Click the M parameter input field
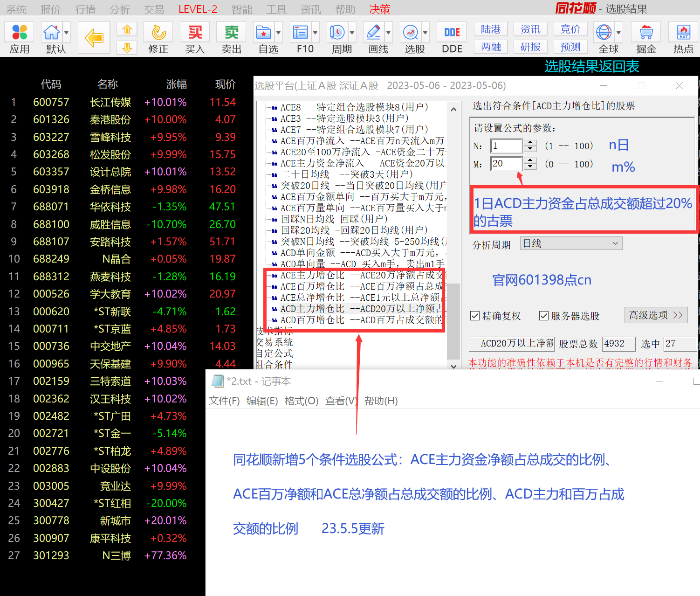 (507, 164)
